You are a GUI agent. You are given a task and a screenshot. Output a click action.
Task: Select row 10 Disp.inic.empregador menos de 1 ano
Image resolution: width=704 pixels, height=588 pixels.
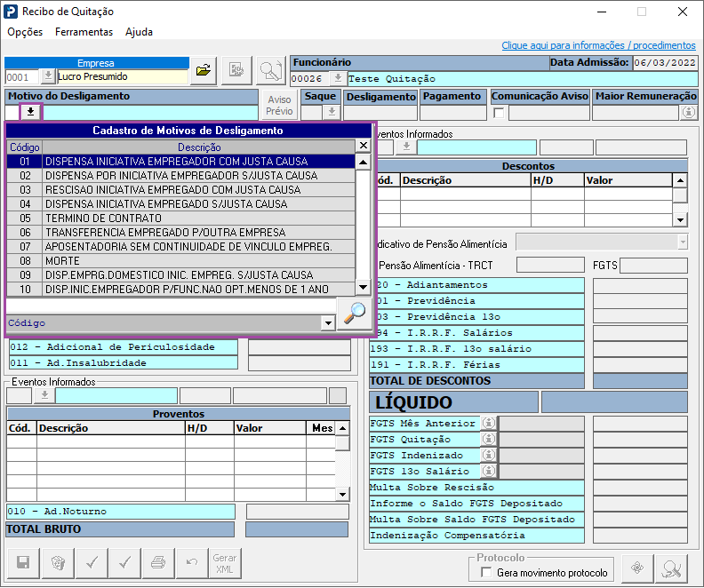point(181,290)
